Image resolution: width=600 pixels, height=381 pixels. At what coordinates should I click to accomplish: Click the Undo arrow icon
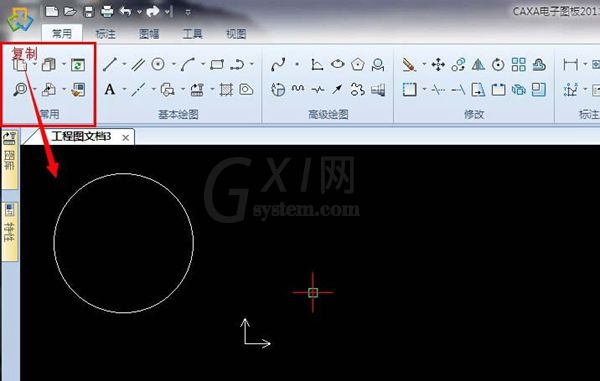[126, 11]
